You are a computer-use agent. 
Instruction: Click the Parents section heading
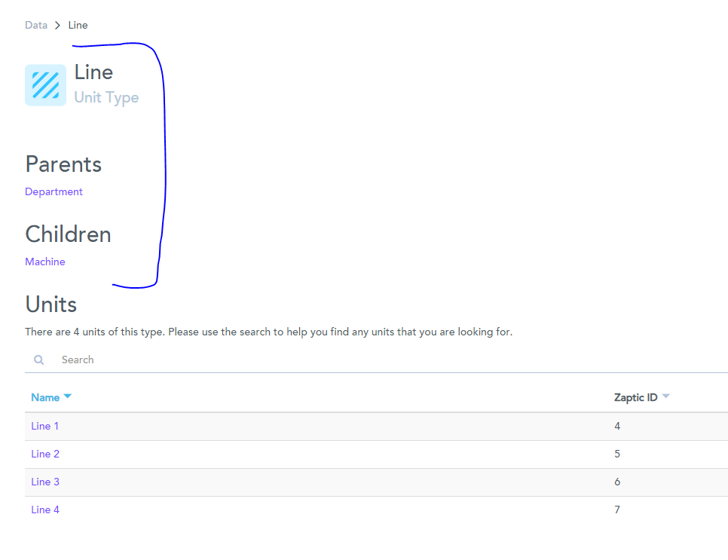(x=63, y=164)
